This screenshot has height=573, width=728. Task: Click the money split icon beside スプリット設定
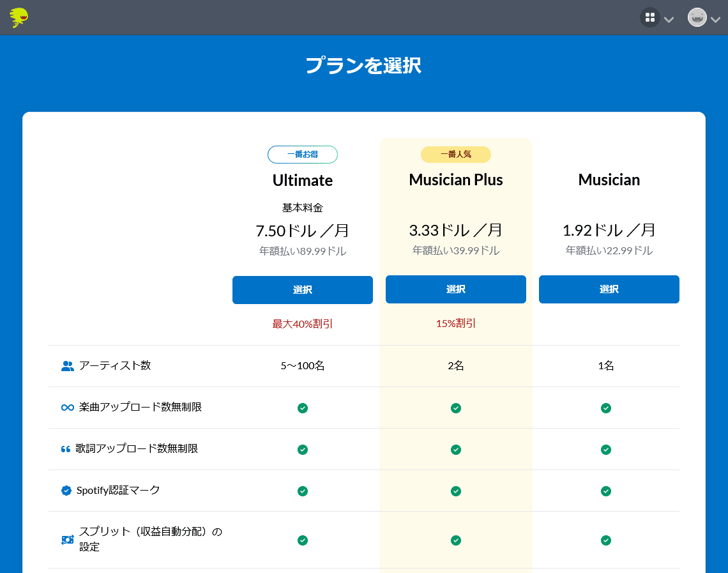click(66, 540)
